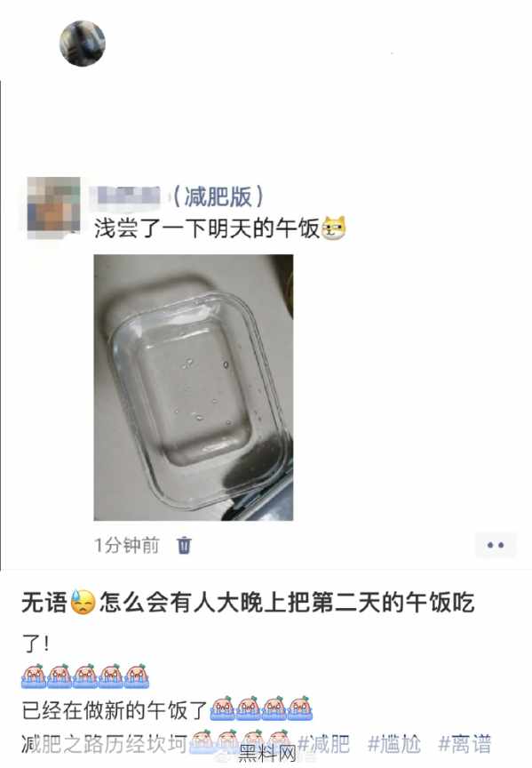This screenshot has height=768, width=532.
Task: Tap the poster name ending 减肥版
Action: tap(177, 196)
